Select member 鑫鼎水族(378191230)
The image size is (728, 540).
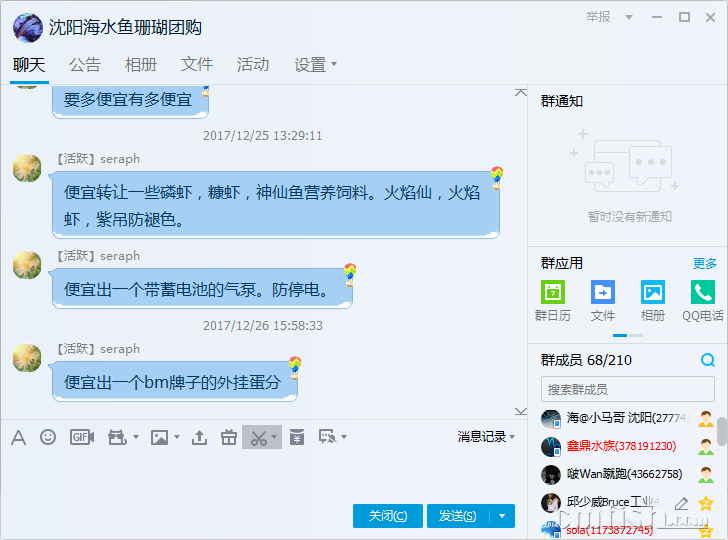pos(628,447)
